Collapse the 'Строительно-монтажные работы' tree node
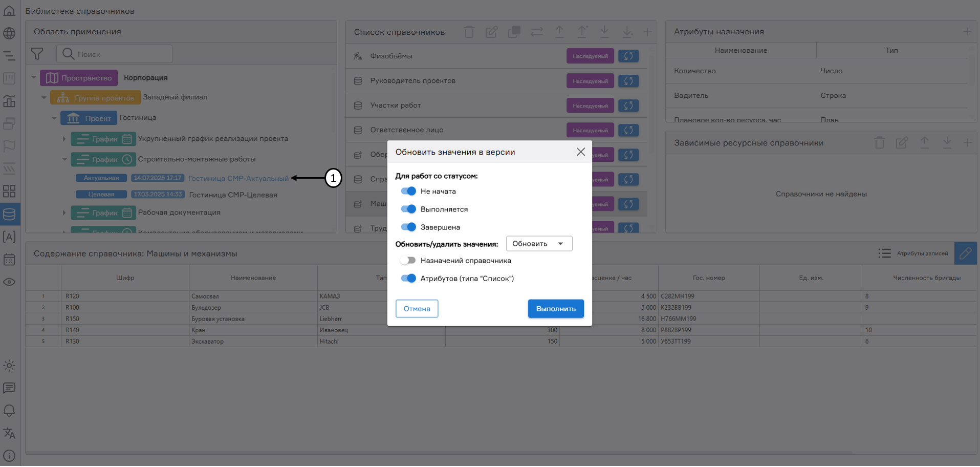 coord(64,159)
